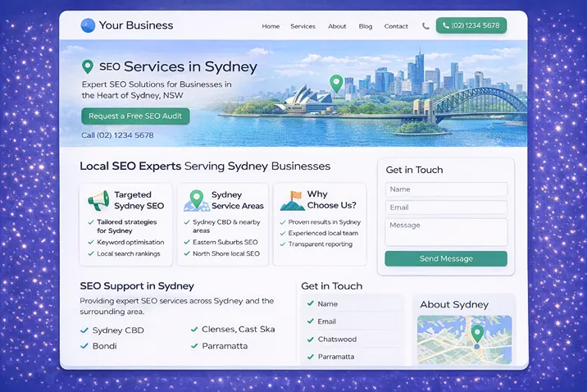Click checkmark beside Sydney CBD & nearby areas
Image resolution: width=587 pixels, height=392 pixels.
tap(187, 222)
